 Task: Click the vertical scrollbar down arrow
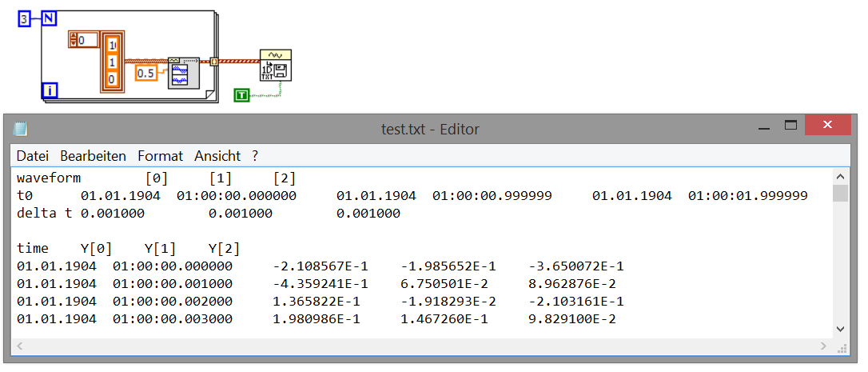click(x=840, y=329)
